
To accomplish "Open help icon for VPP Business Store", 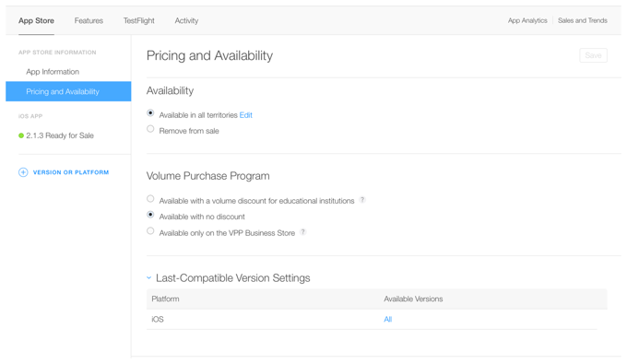I will pyautogui.click(x=303, y=231).
